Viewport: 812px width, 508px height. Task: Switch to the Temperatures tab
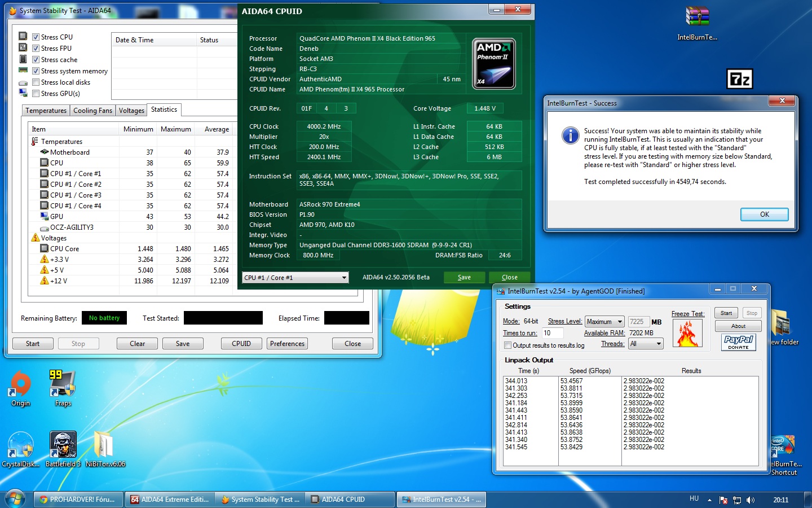coord(46,111)
